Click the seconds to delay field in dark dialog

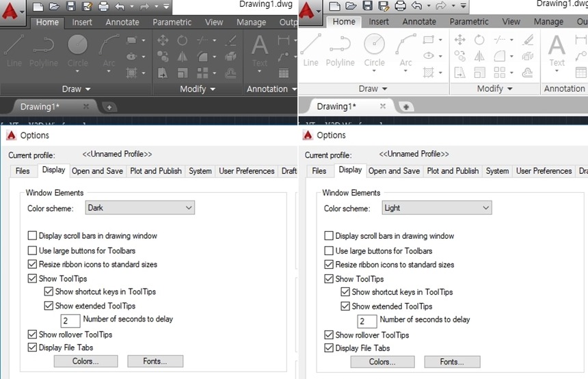pos(70,320)
